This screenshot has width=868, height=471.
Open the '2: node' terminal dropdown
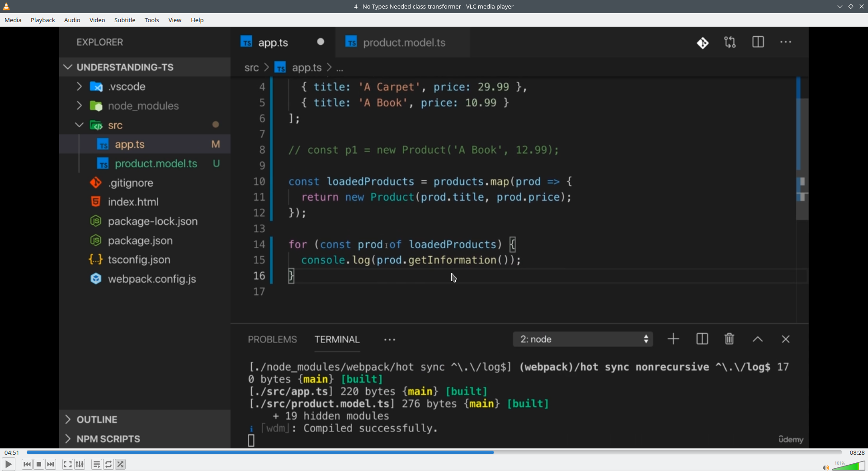coord(583,339)
